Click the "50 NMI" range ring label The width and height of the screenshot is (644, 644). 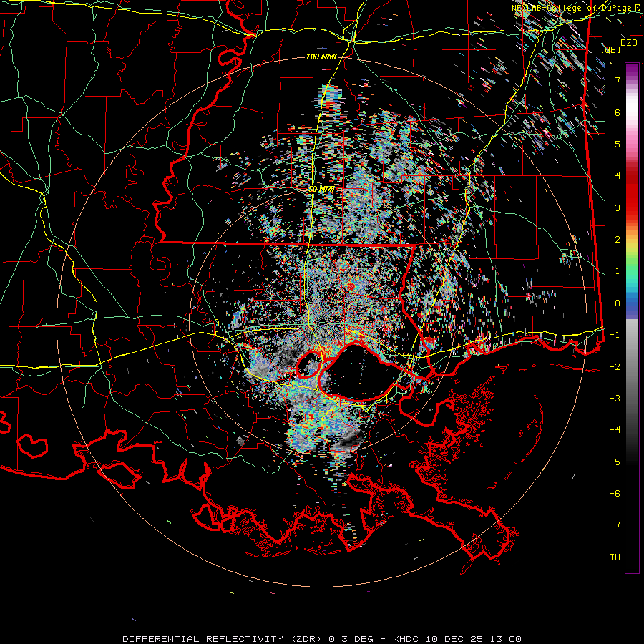(321, 189)
